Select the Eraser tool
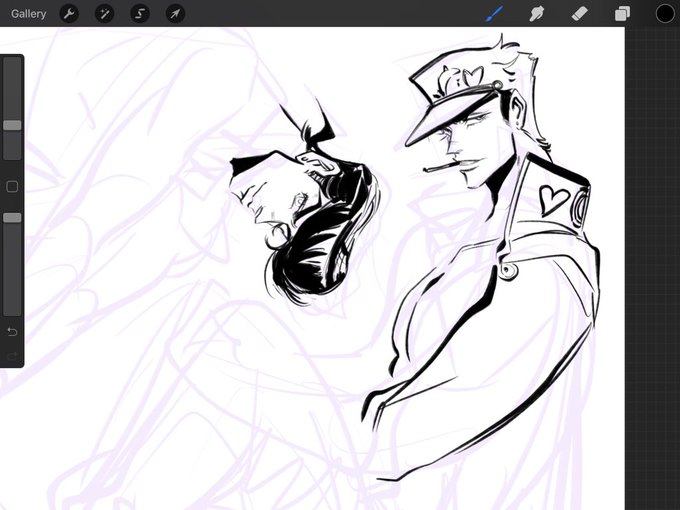The width and height of the screenshot is (680, 510). tap(579, 13)
